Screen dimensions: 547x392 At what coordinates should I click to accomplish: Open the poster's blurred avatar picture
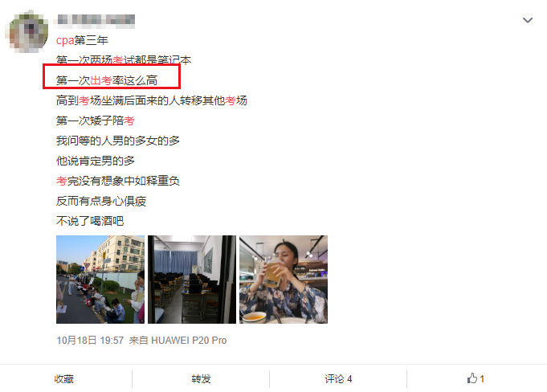(x=29, y=31)
